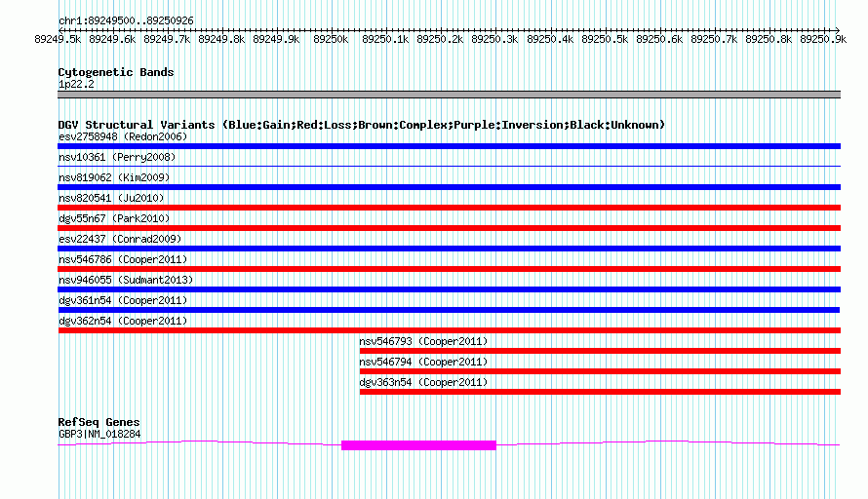Select the blue bar under nsv946055

[x=449, y=289]
